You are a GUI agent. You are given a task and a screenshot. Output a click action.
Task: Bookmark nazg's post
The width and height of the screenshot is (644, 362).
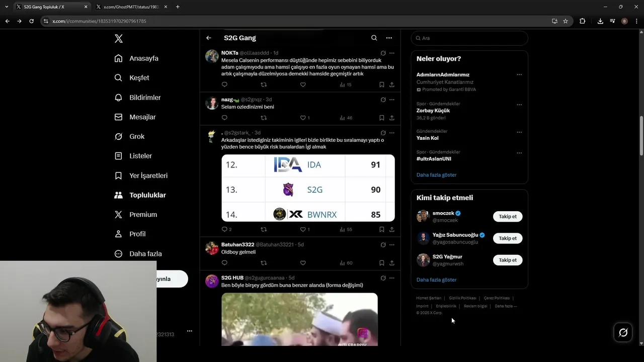tap(382, 118)
